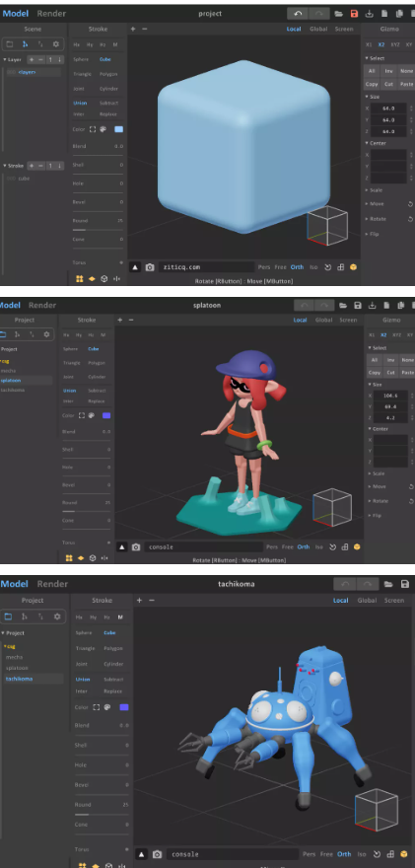Select Iso camera mode in the project window

pyautogui.click(x=313, y=267)
